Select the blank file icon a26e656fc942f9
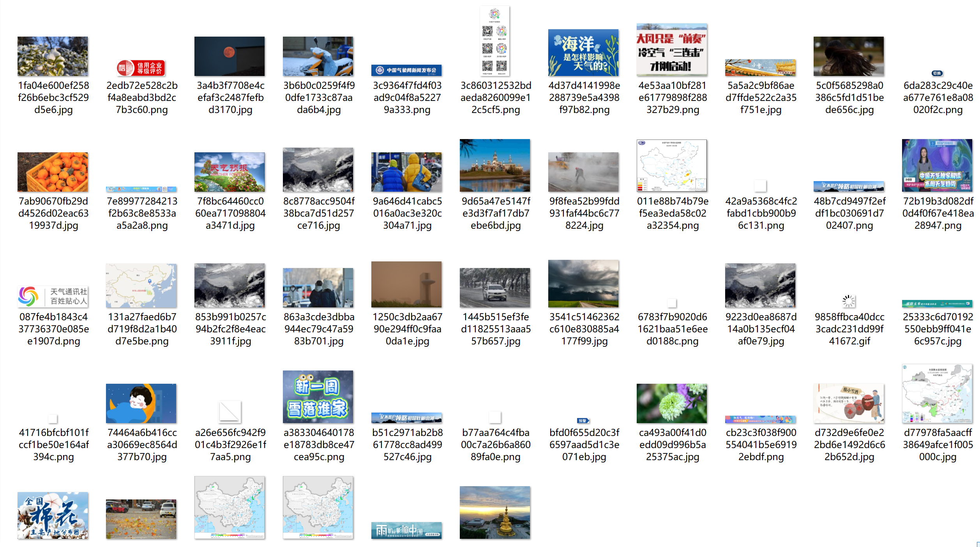The height and width of the screenshot is (547, 980). [230, 411]
